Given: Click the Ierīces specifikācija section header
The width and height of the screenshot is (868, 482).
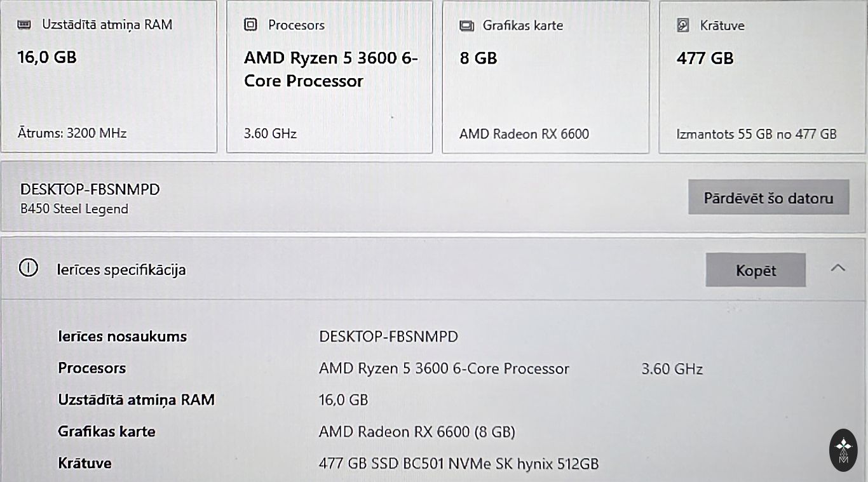Looking at the screenshot, I should click(x=121, y=270).
